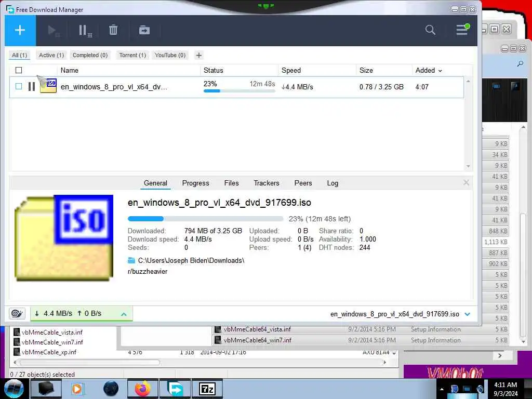Select the Torrent (1) filter

coord(132,55)
